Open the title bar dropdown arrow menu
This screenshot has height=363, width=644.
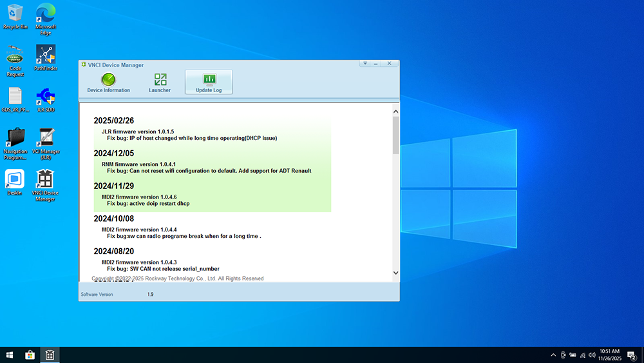365,64
